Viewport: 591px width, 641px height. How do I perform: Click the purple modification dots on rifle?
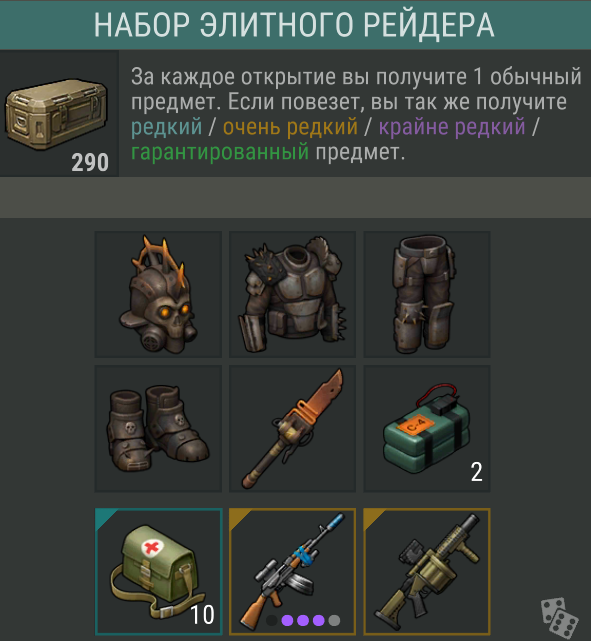(303, 620)
